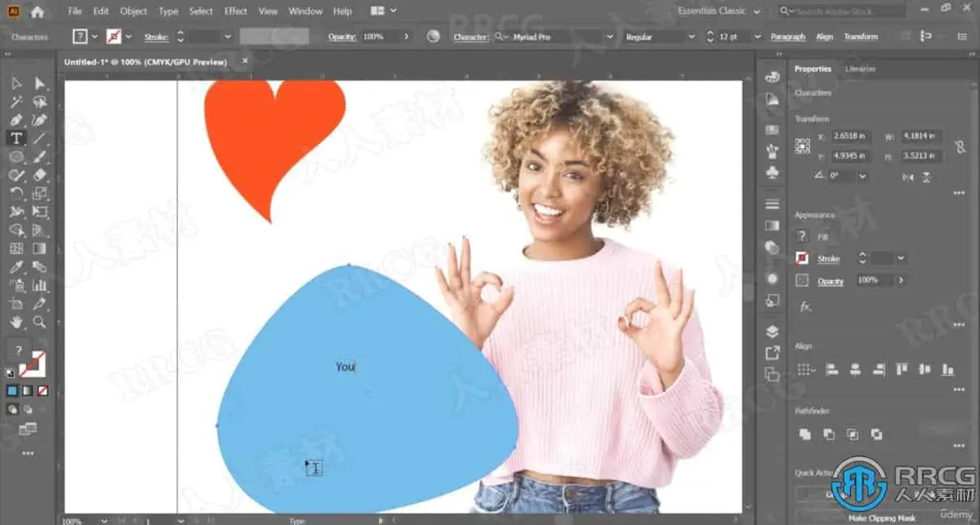Screen dimensions: 980x525
Task: Click Exclude in Pathfinder section
Action: click(x=876, y=434)
